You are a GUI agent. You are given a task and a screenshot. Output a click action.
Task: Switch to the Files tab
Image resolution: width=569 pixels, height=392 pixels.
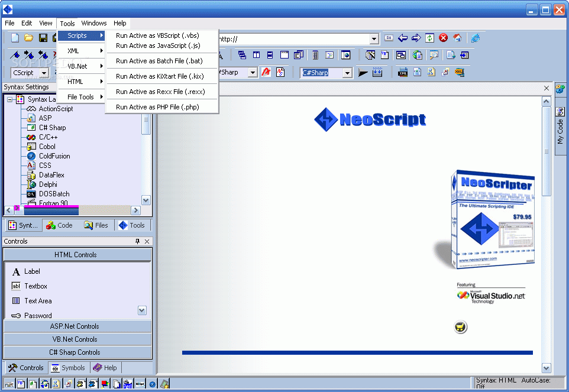point(96,225)
